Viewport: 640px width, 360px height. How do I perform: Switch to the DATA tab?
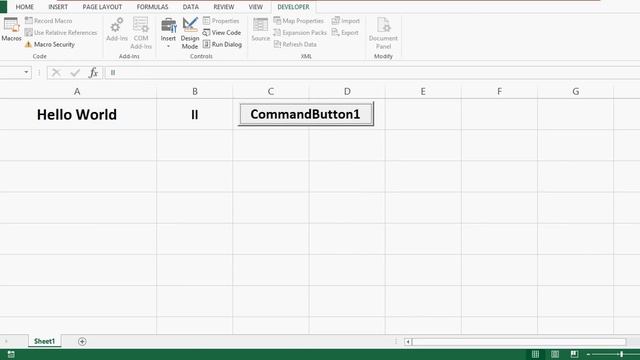pyautogui.click(x=191, y=7)
